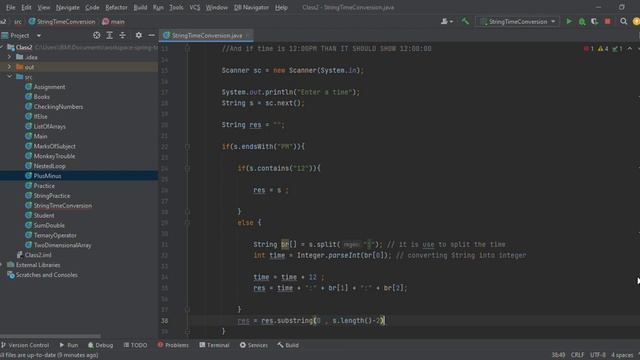The image size is (640, 360).
Task: Open the Books class
Action: click(42, 96)
